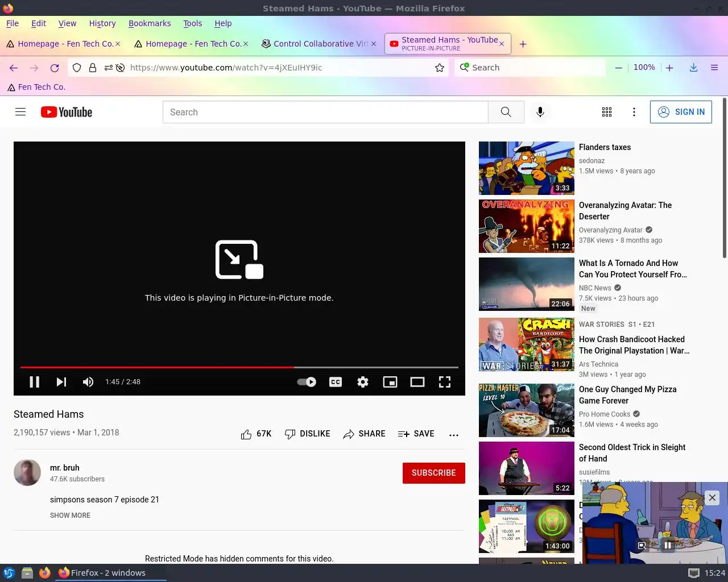The height and width of the screenshot is (582, 728).
Task: Open Overanalyzing Avatar: The Deserter video
Action: (625, 211)
